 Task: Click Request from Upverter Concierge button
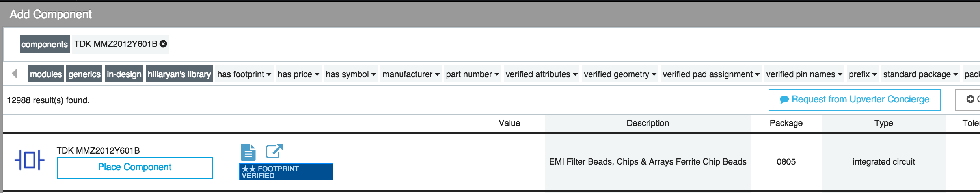click(x=854, y=100)
